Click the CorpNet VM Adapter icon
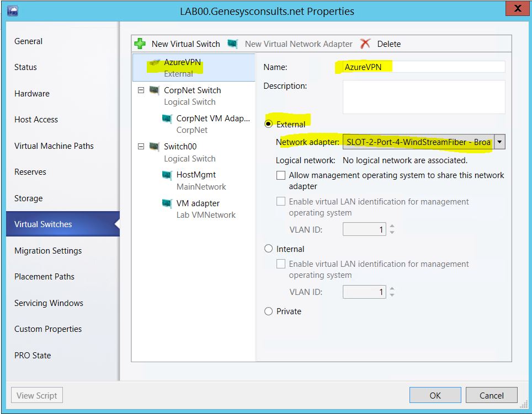 [167, 119]
